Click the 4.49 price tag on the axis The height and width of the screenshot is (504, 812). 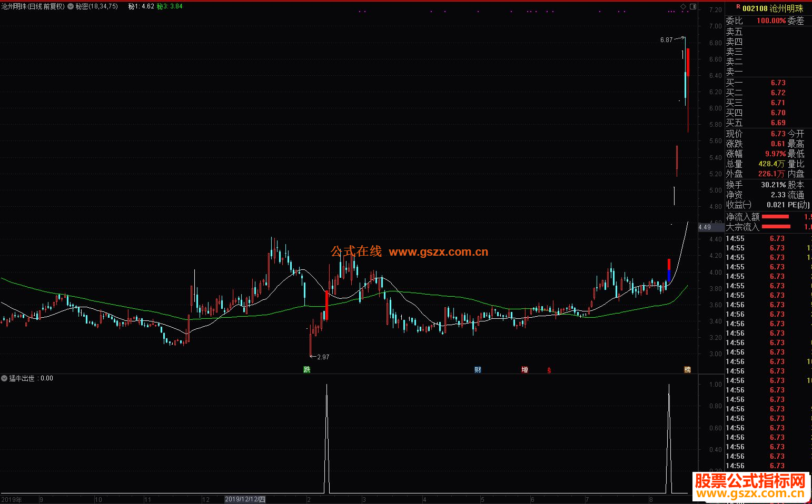711,227
